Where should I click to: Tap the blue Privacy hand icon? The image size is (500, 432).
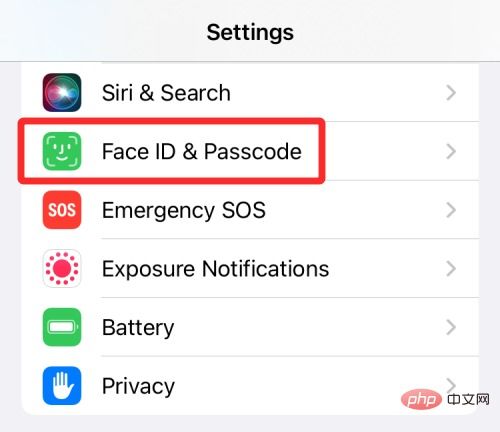click(x=62, y=386)
